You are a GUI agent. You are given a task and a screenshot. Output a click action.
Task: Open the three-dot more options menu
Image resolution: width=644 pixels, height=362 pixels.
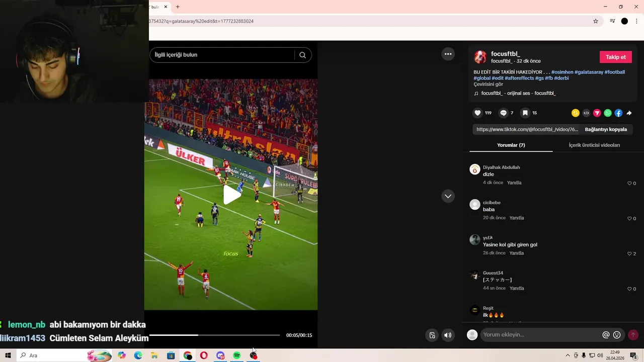tap(448, 54)
